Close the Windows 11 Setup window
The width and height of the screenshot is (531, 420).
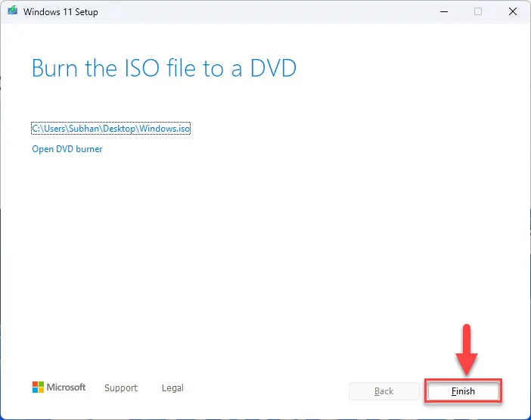pyautogui.click(x=513, y=11)
